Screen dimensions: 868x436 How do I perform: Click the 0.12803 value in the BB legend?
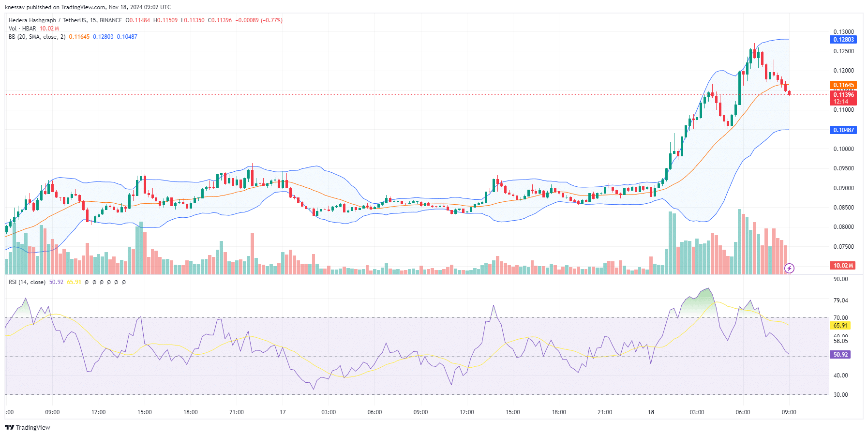103,37
